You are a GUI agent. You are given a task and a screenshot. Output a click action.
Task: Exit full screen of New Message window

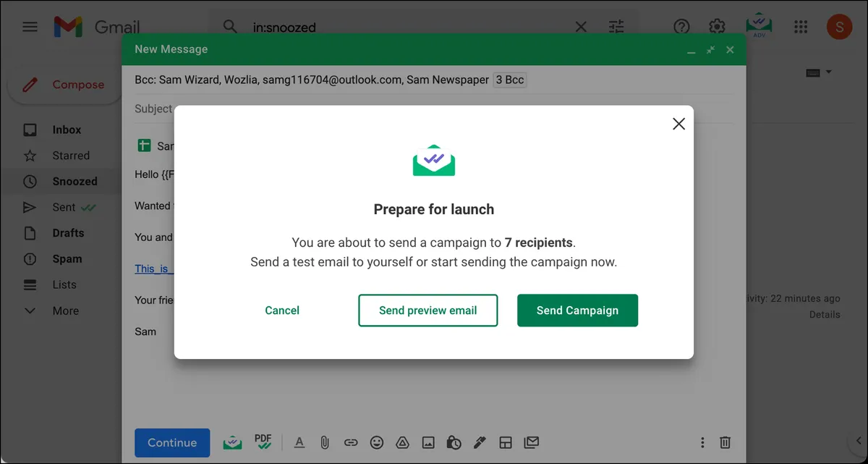point(710,49)
